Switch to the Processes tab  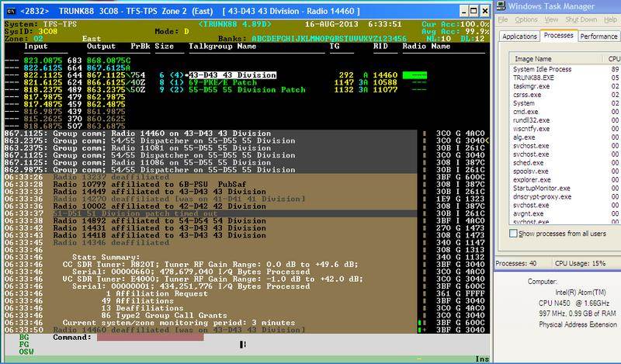point(558,35)
